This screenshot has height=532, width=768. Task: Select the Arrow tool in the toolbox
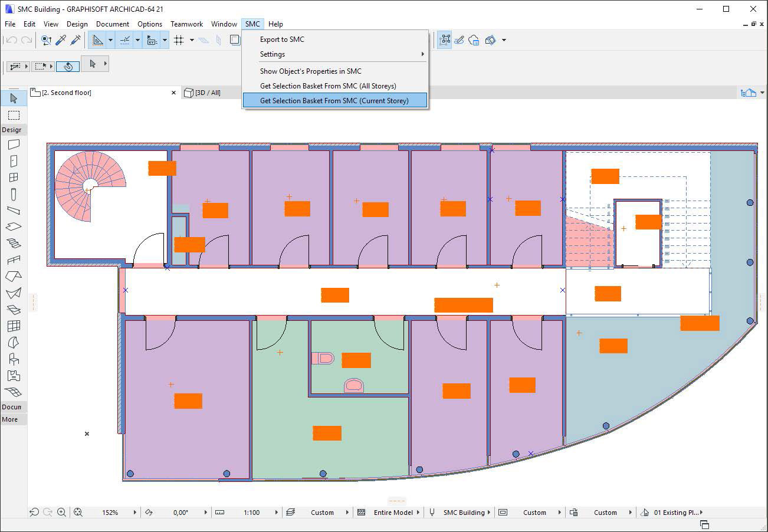(x=14, y=98)
